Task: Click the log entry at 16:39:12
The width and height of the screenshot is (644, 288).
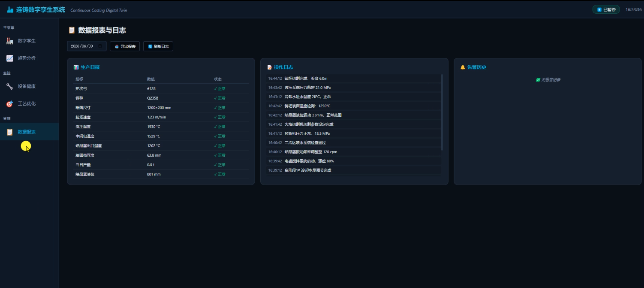Action: [x=353, y=170]
